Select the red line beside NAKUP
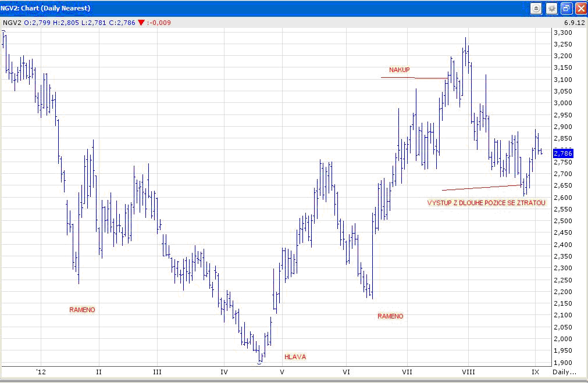Screen dimensions: 588x383 coord(414,78)
